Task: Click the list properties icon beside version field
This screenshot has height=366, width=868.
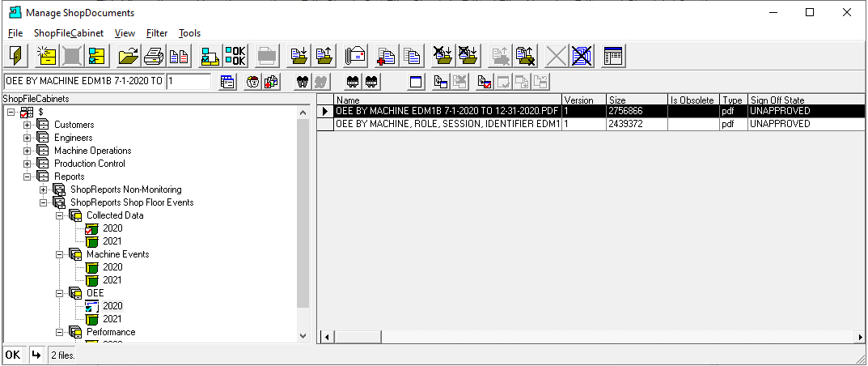Action: coord(227,82)
